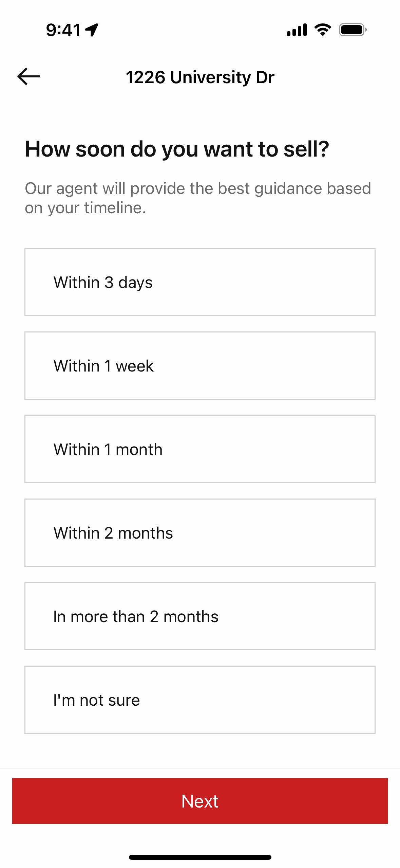Pick the Within 1 month option
This screenshot has height=868, width=400.
(x=200, y=449)
